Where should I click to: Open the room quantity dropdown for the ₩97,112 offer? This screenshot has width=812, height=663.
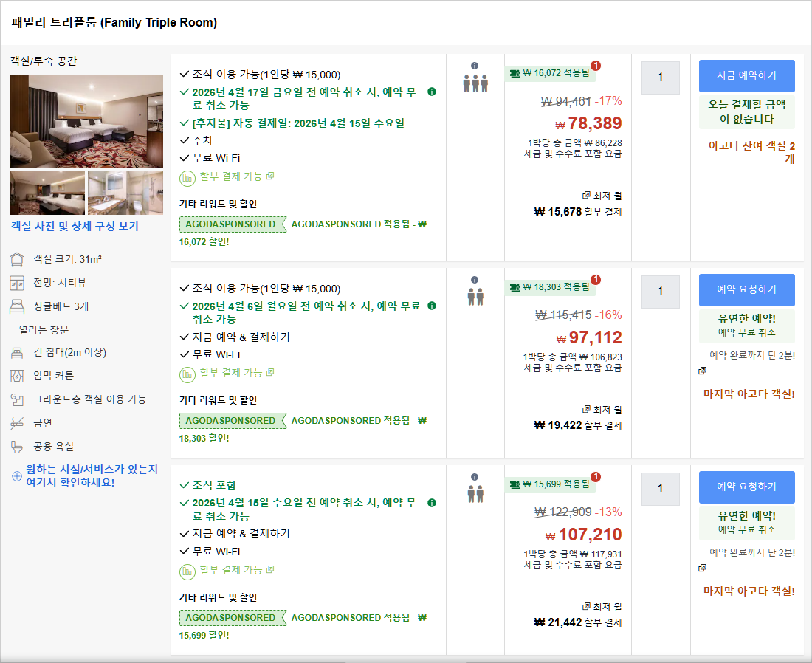(x=660, y=292)
